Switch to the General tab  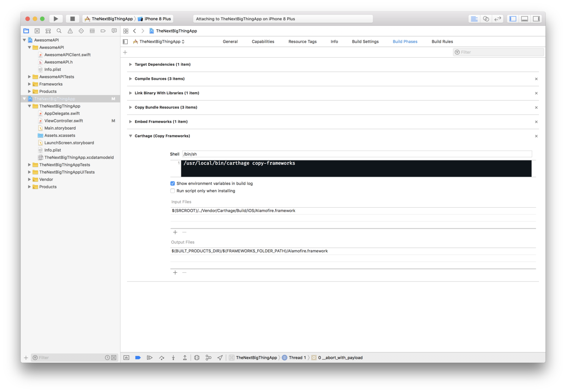(230, 42)
